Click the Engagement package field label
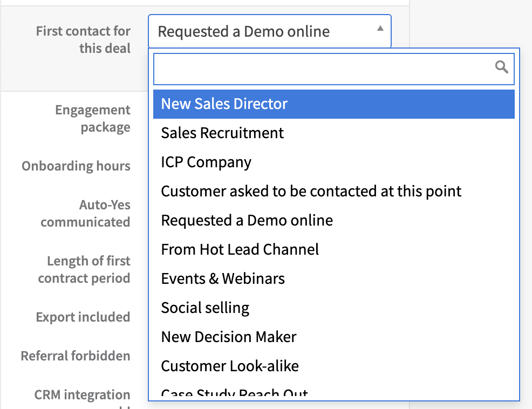The width and height of the screenshot is (532, 409). (x=92, y=119)
